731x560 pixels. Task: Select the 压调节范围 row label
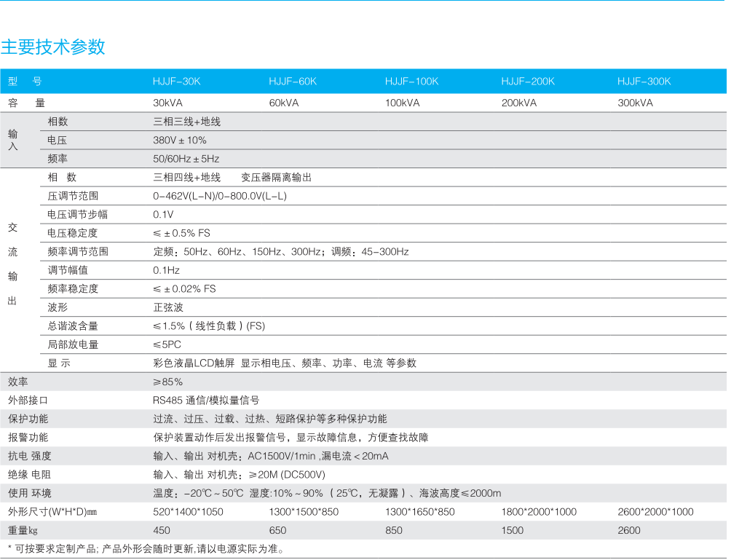tap(73, 196)
